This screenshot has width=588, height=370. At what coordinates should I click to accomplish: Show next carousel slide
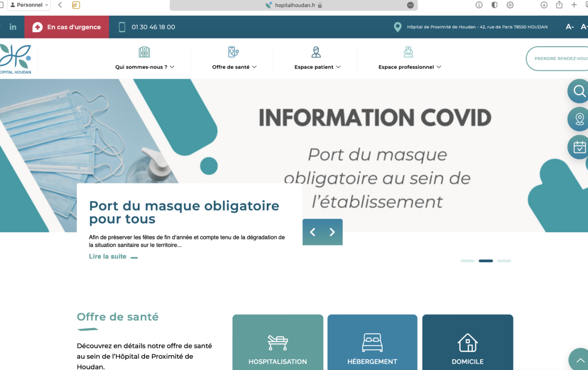332,232
